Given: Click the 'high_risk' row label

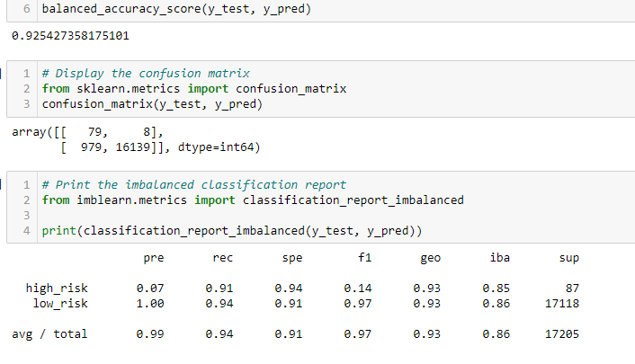Looking at the screenshot, I should tap(57, 289).
